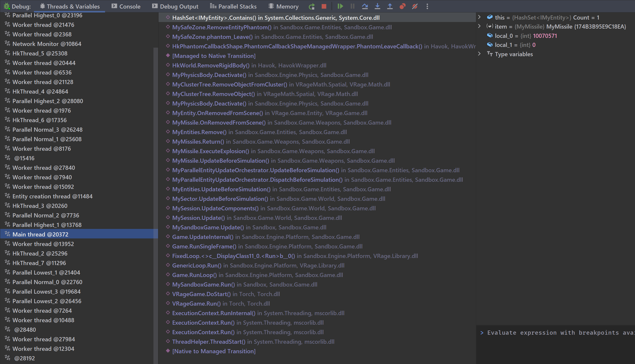Open View Breakpoints dialog icon
The height and width of the screenshot is (364, 635).
point(402,7)
